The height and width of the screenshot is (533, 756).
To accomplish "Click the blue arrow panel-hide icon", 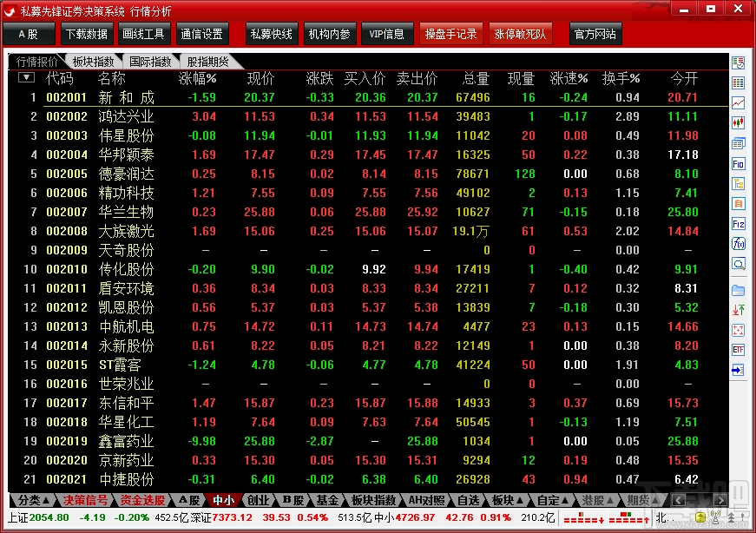I will (x=738, y=370).
